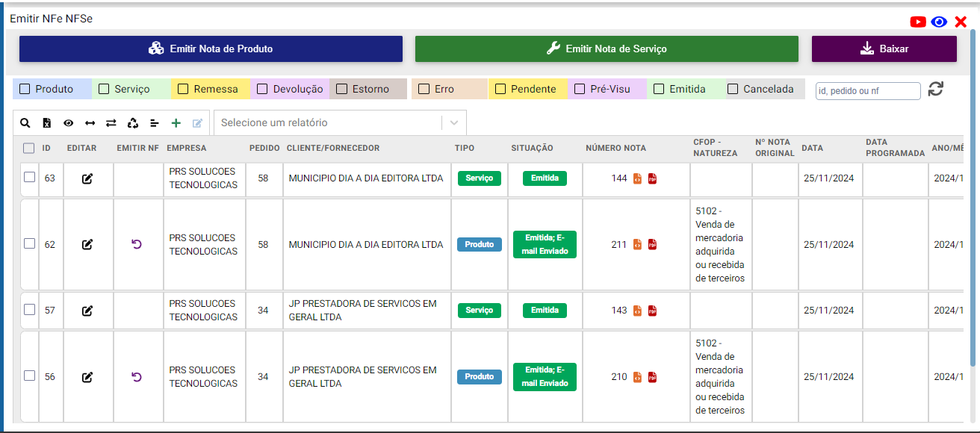Click the search magnifier icon in toolbar
The height and width of the screenshot is (433, 980).
point(25,123)
